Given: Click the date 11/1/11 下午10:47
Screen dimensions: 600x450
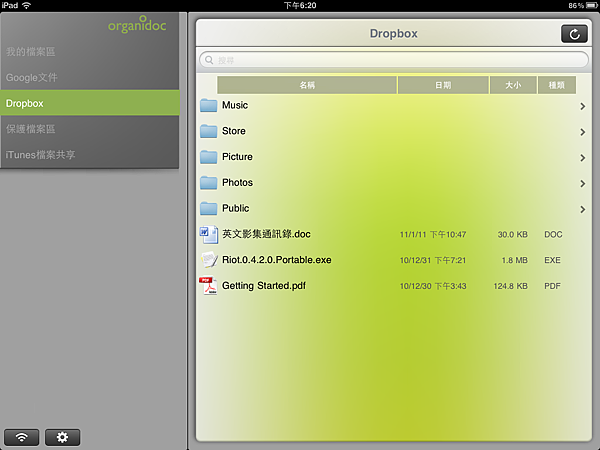Looking at the screenshot, I should [x=433, y=235].
